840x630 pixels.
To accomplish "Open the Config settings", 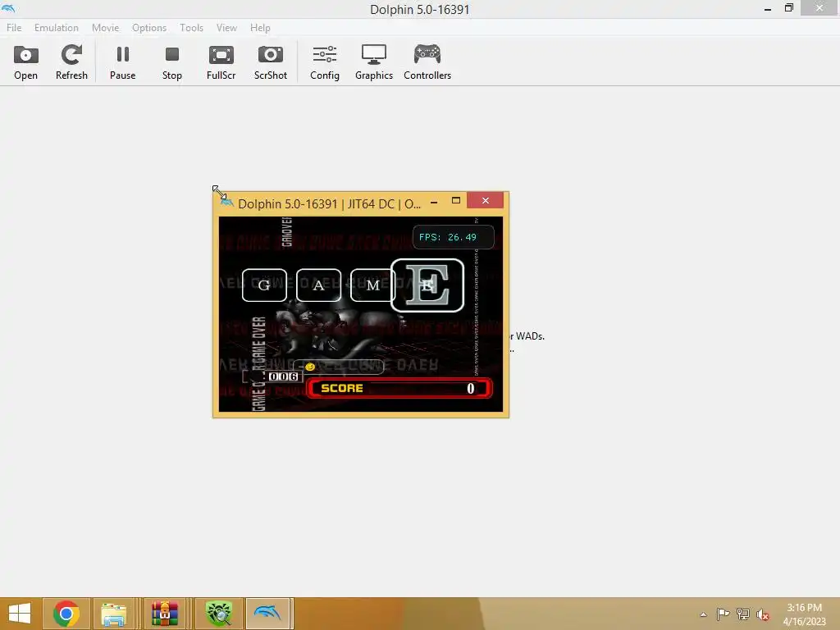I will 325,62.
